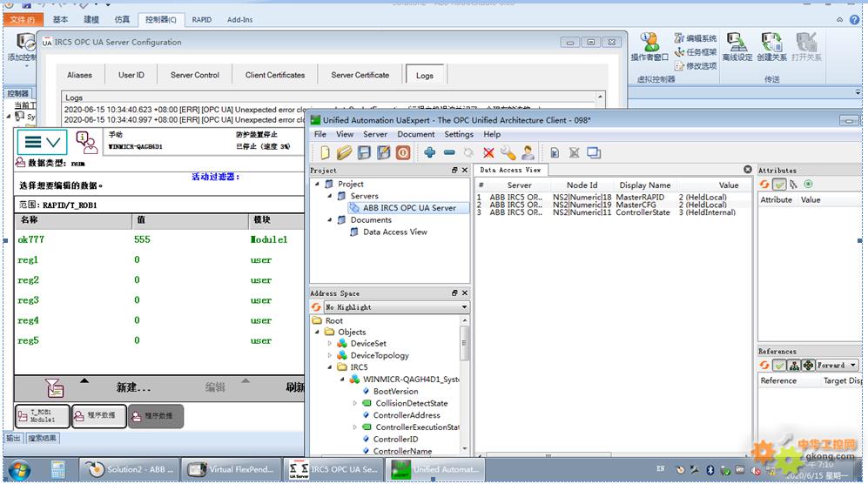Open the Windows Start button
The image size is (868, 484).
click(x=19, y=469)
